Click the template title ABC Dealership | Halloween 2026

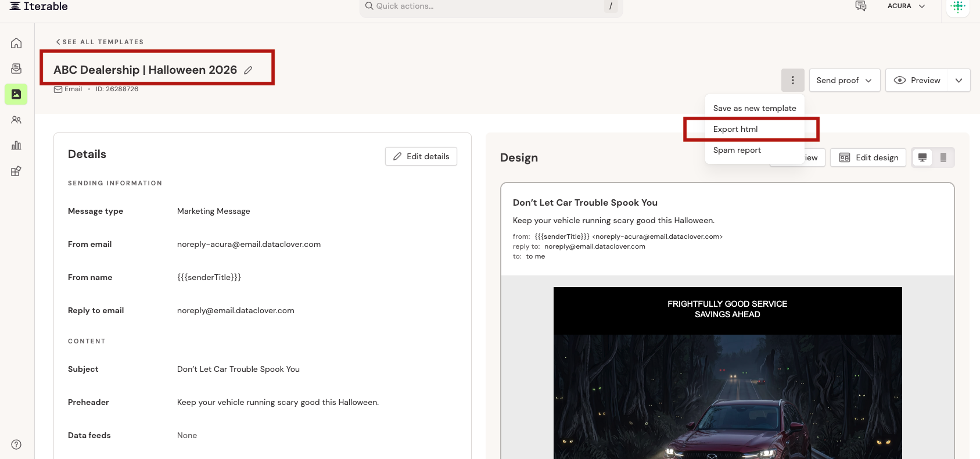click(145, 70)
